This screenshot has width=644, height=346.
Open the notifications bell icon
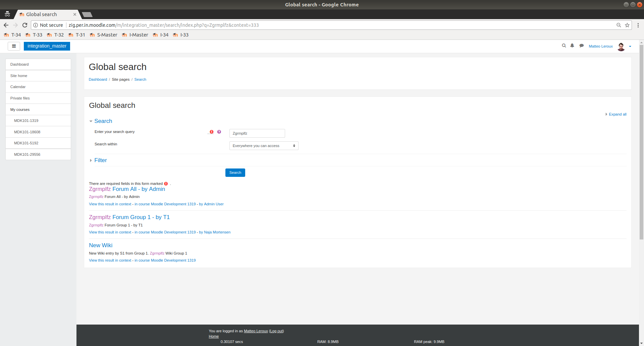pos(572,46)
